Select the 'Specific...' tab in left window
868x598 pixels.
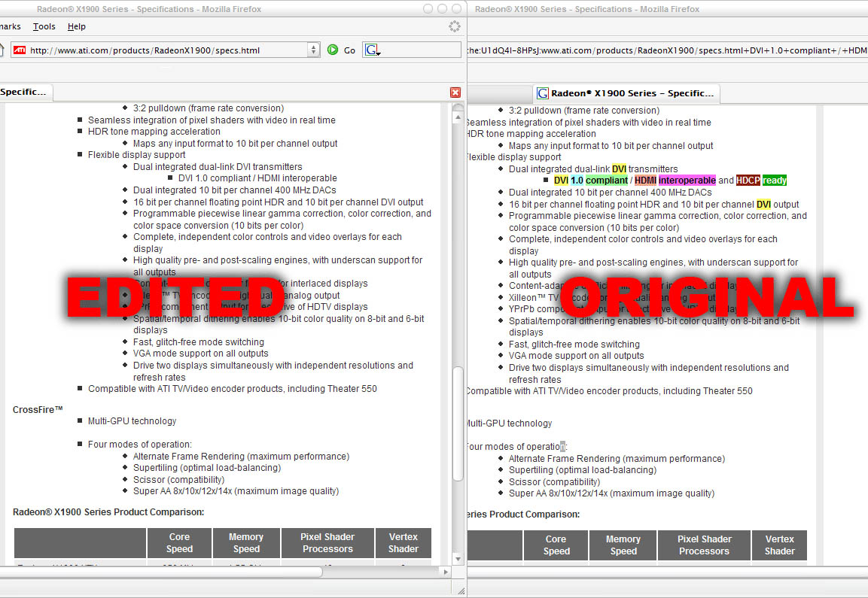(x=26, y=92)
